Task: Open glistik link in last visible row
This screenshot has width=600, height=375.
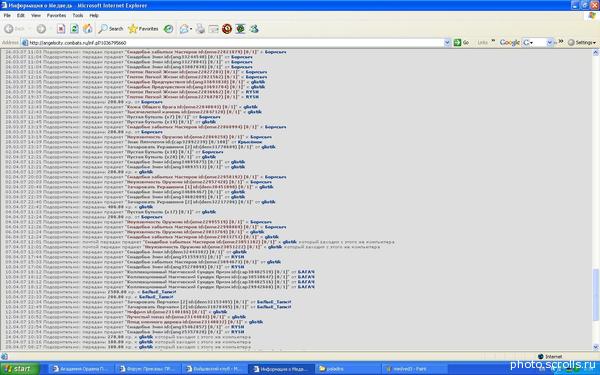Action: 146,347
